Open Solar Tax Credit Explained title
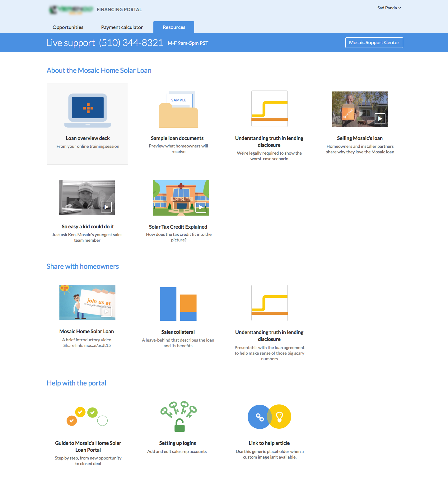This screenshot has width=448, height=490. (x=178, y=227)
